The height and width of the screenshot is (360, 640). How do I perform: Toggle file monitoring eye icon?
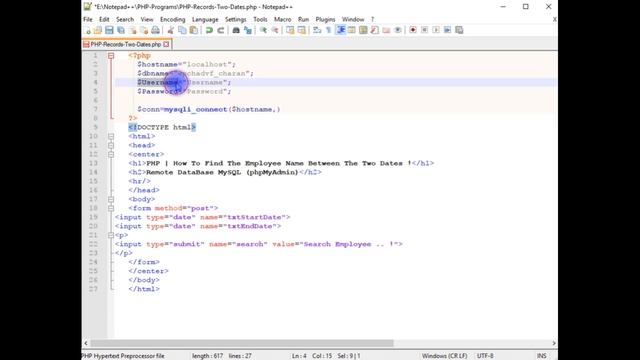[397, 30]
